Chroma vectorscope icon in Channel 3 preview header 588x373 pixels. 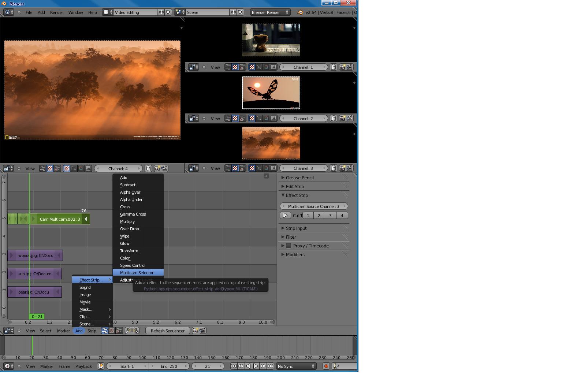pyautogui.click(x=266, y=168)
